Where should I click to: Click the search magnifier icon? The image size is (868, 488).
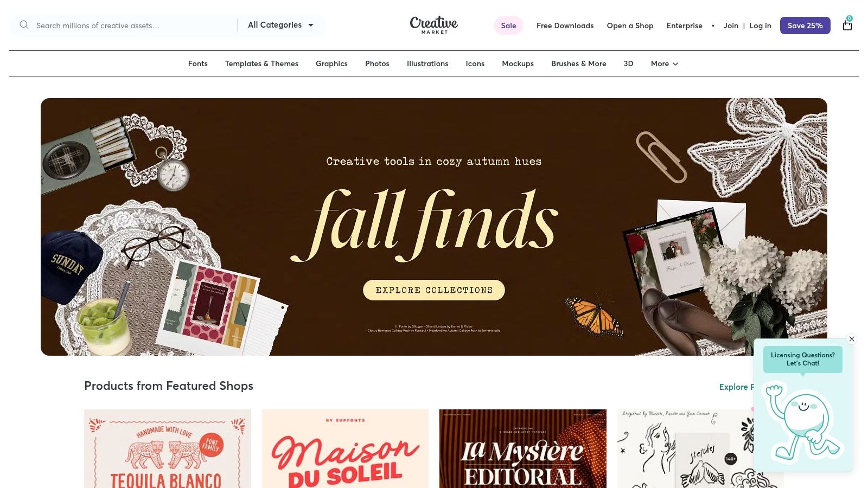point(24,24)
